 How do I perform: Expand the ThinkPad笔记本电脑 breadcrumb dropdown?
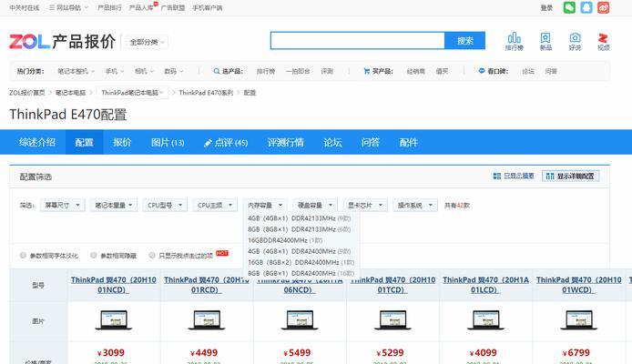[132, 93]
